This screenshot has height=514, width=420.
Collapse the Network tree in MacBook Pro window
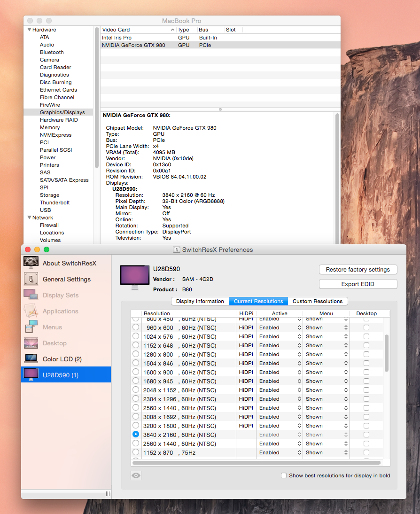tap(30, 218)
